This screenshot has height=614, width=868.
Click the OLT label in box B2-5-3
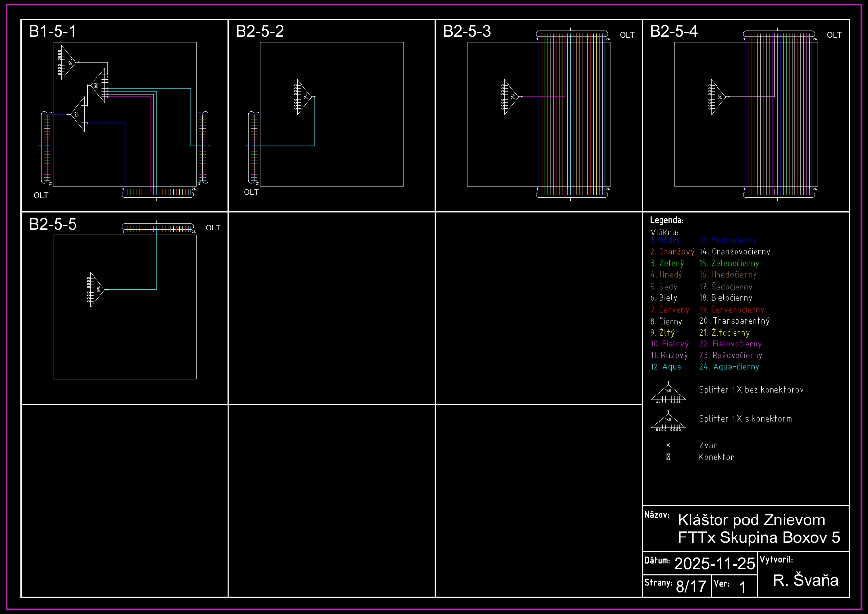pyautogui.click(x=627, y=35)
